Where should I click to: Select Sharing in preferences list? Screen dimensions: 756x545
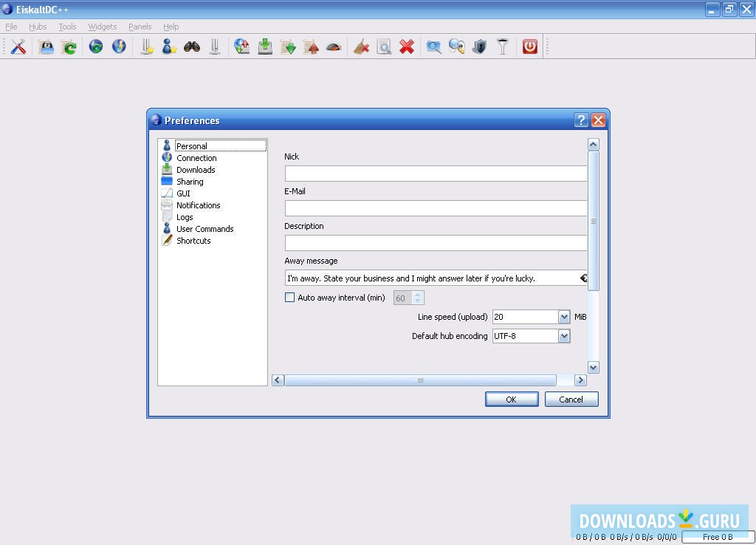213,182
